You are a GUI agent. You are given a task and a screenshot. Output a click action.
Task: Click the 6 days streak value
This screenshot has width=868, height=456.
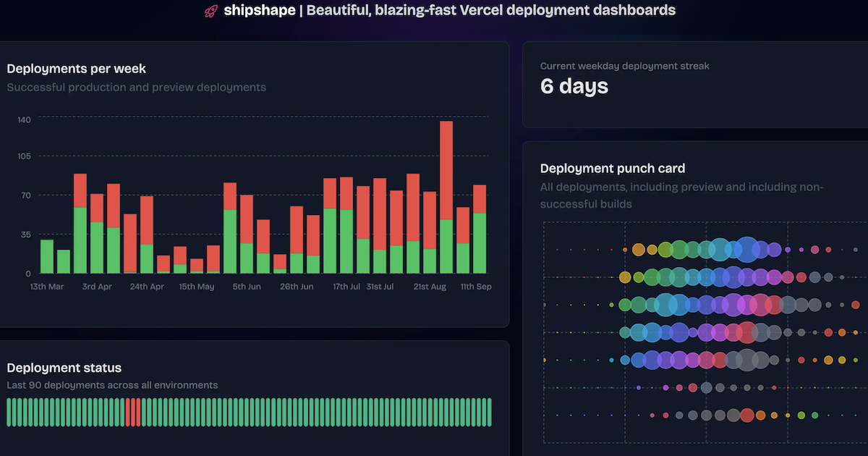click(574, 86)
